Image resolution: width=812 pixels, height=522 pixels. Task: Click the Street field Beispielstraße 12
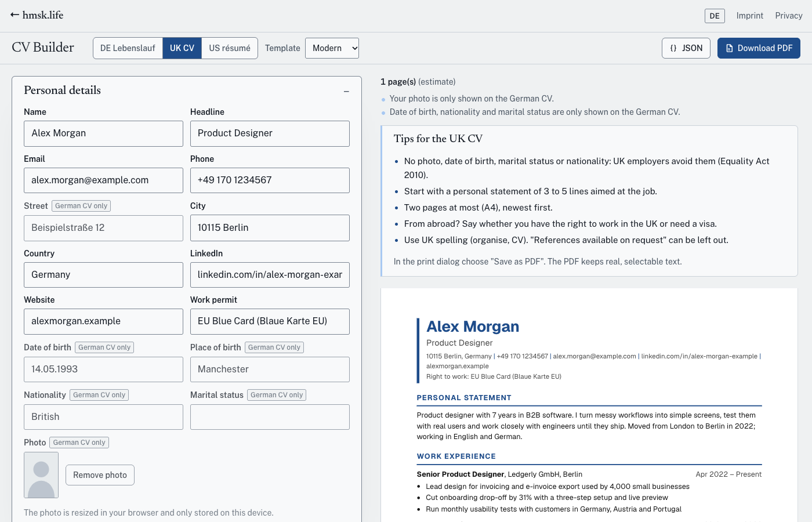(103, 228)
